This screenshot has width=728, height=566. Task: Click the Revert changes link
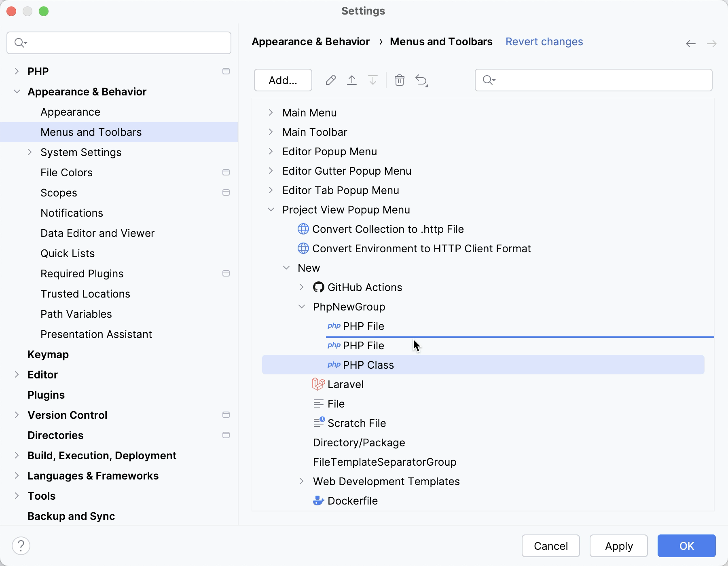[x=544, y=42]
